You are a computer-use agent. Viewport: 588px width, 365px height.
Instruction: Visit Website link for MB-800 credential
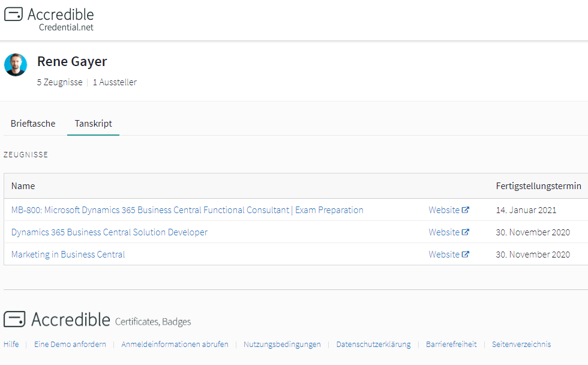click(444, 210)
